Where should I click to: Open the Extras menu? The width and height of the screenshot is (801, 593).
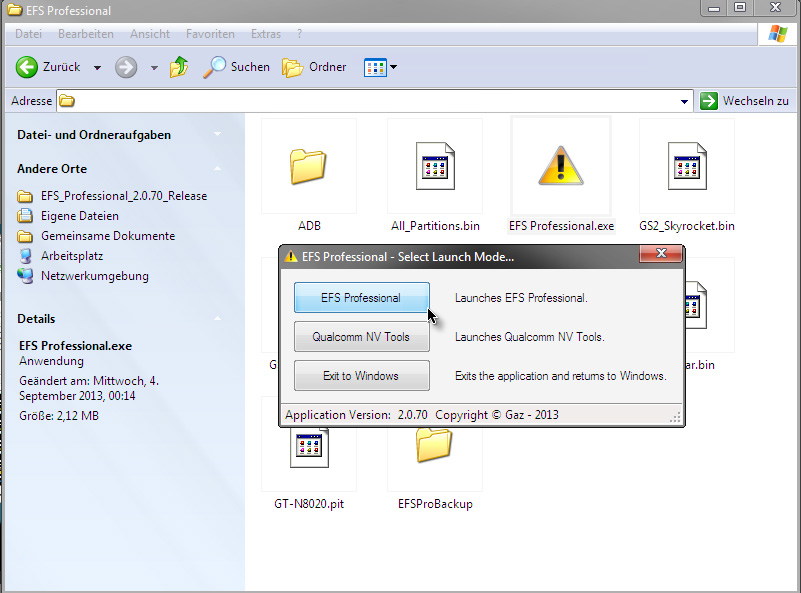coord(266,34)
